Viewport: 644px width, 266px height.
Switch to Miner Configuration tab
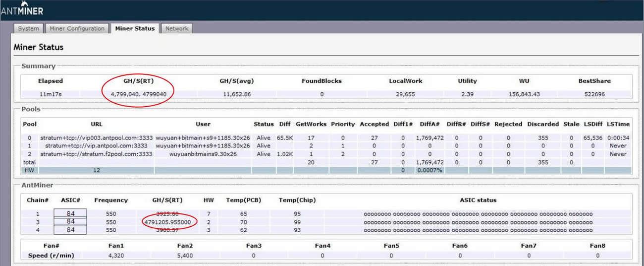click(77, 28)
